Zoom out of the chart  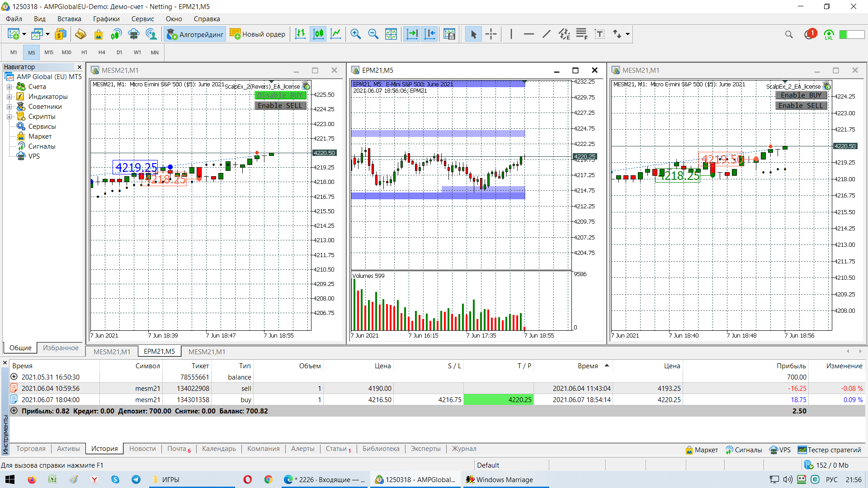pos(373,34)
